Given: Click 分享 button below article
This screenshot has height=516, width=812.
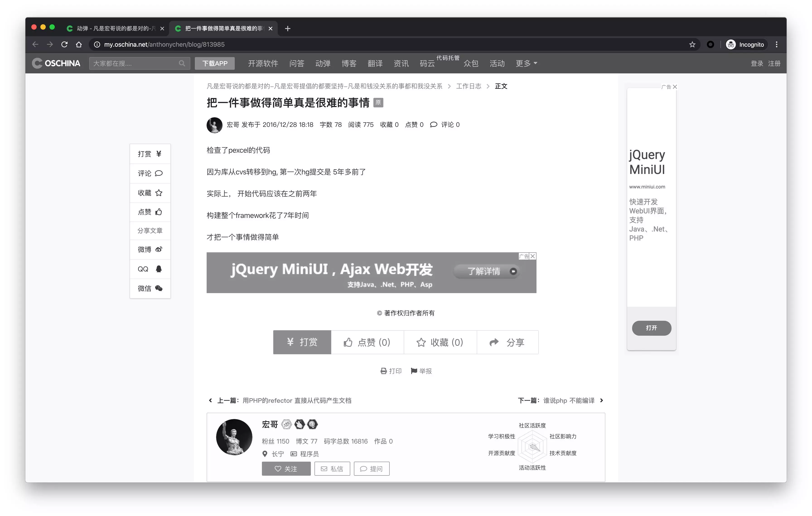Looking at the screenshot, I should (507, 342).
